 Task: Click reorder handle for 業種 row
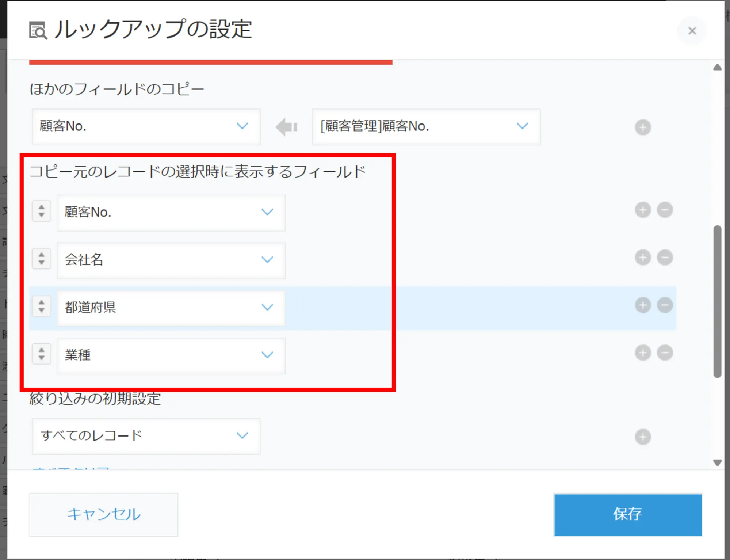pos(41,354)
